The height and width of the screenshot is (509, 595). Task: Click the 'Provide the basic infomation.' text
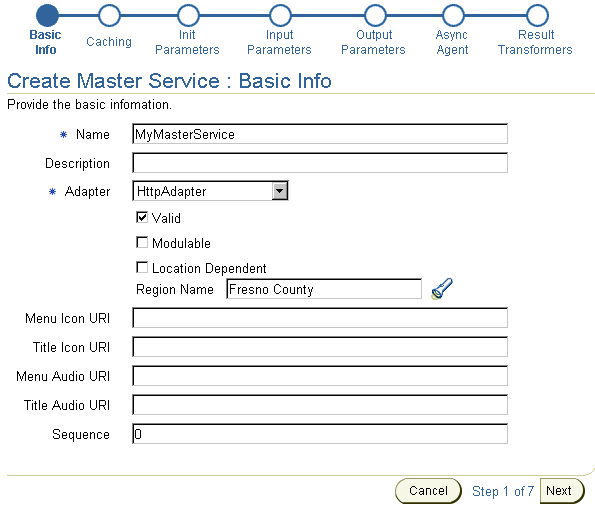[90, 104]
